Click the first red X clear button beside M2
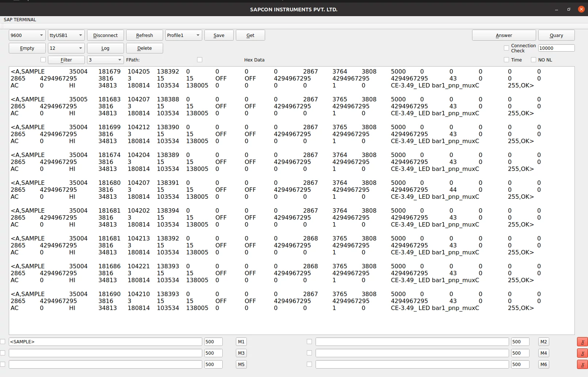588x377 pixels. coord(582,342)
